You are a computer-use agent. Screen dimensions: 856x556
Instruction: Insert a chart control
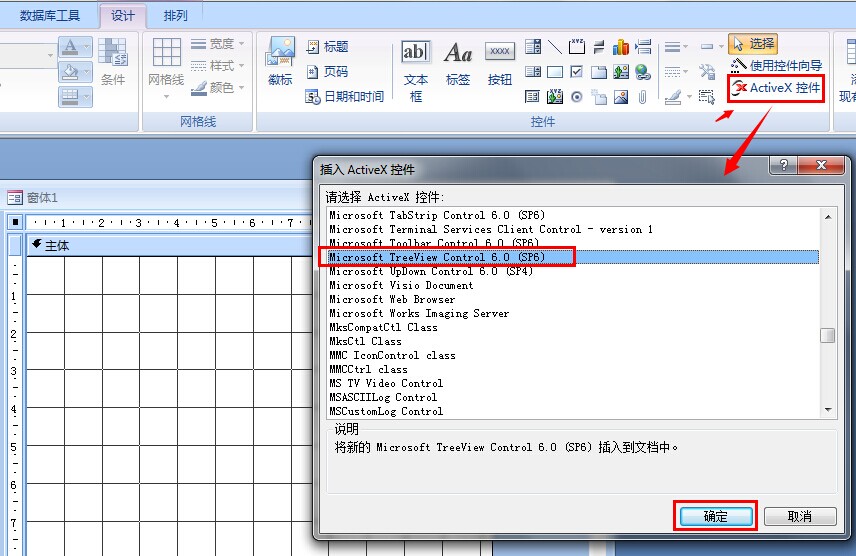pos(621,46)
